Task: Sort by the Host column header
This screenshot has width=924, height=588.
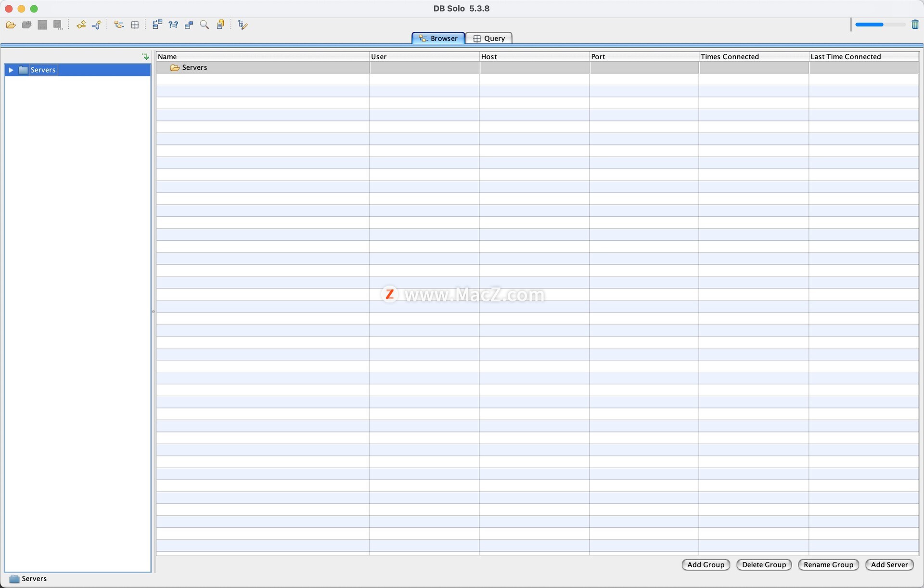Action: click(534, 56)
